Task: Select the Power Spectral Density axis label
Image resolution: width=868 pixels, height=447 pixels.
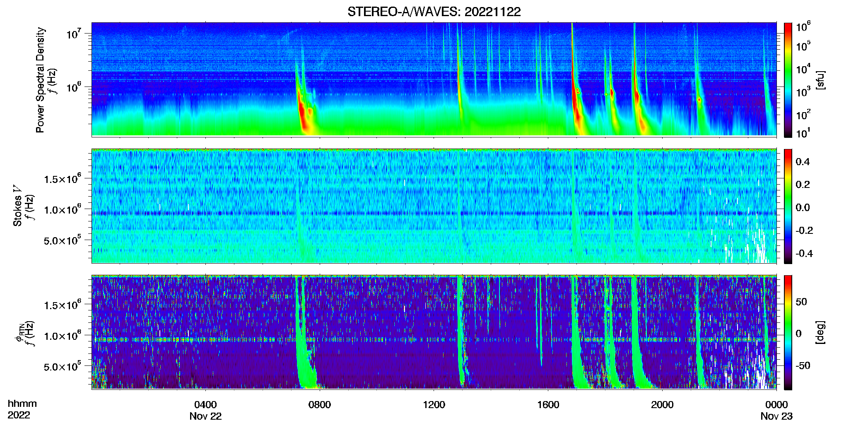Action: pos(40,80)
